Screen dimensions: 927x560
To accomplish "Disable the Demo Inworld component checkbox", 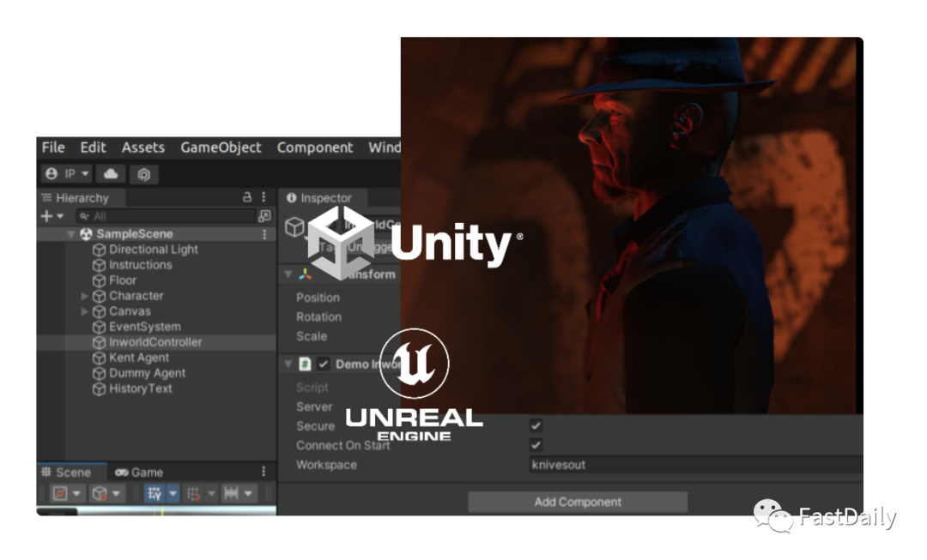I will tap(323, 364).
